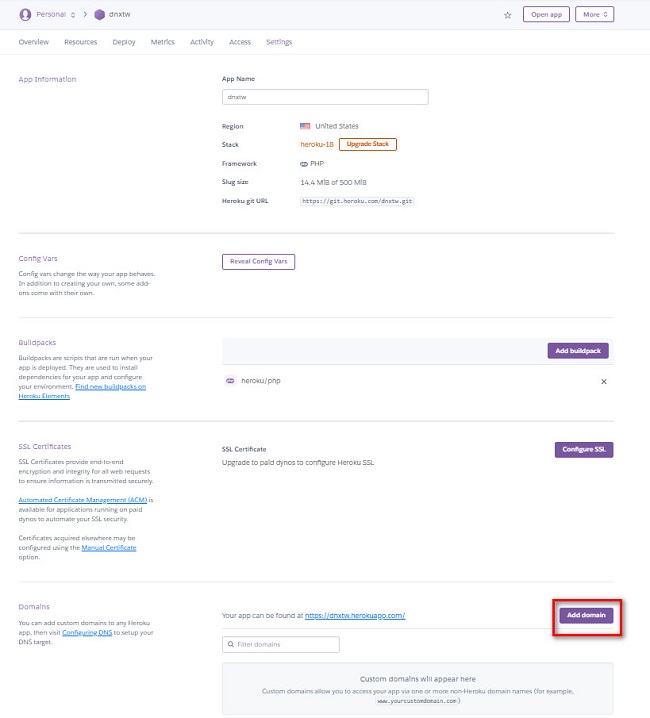Screen dimensions: 650x718
Task: Switch to the Deploy tab
Action: tap(124, 42)
